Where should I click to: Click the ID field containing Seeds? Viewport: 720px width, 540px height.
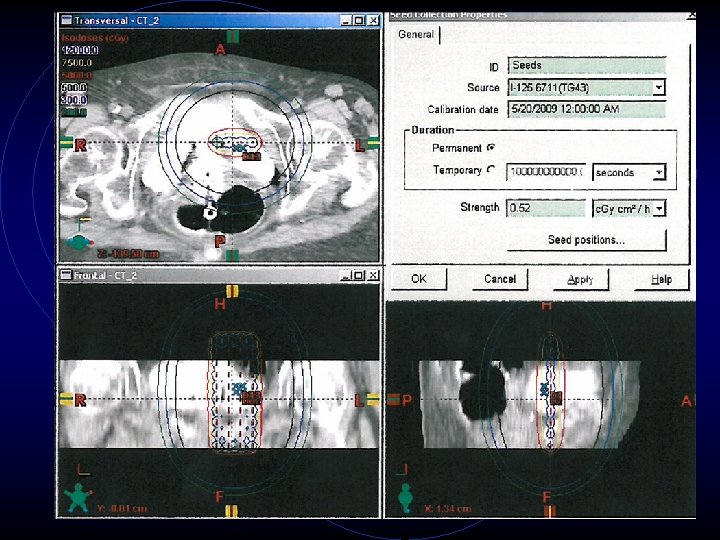[x=586, y=65]
